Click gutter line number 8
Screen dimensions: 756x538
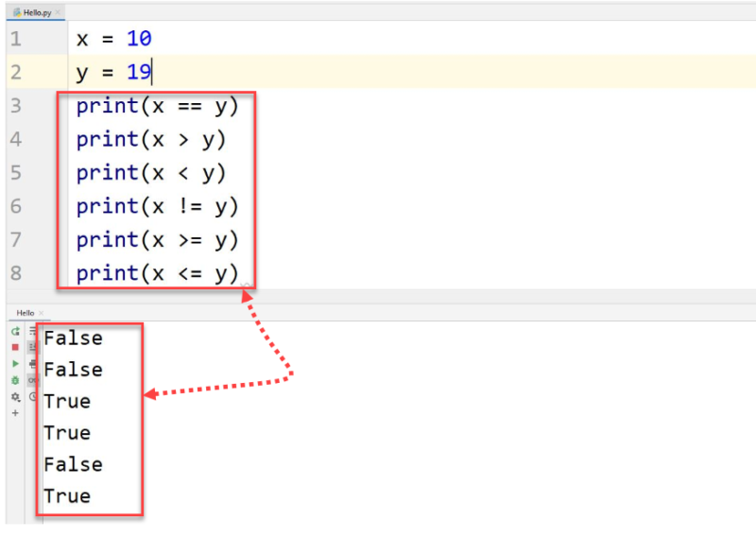16,273
